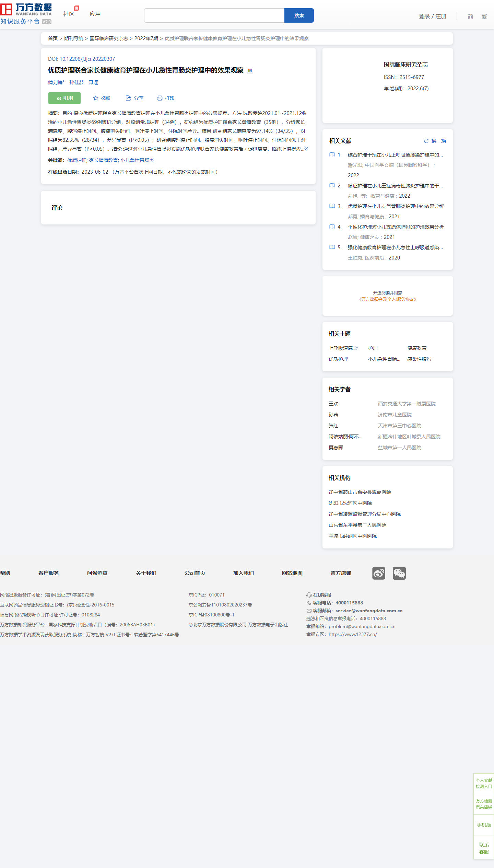
Task: Click the 打印 printer icon
Action: point(160,98)
